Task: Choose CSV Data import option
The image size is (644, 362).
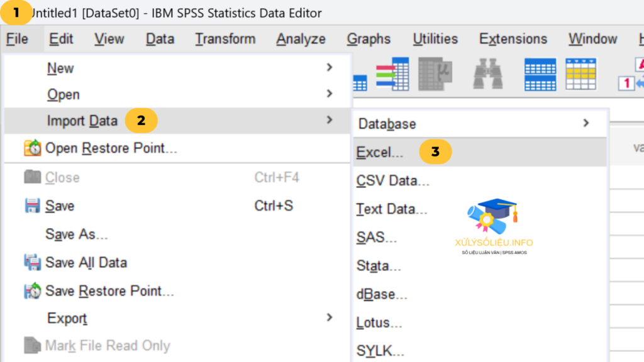Action: pyautogui.click(x=480, y=180)
